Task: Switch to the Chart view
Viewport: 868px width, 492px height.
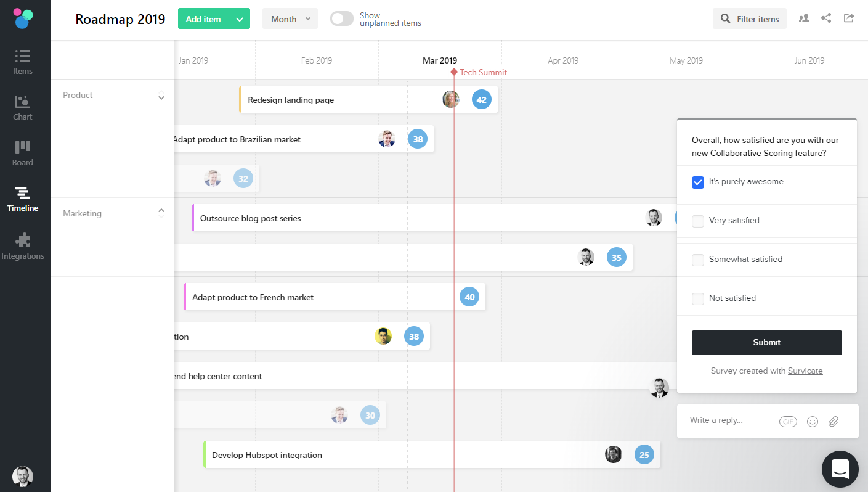Action: coord(22,106)
